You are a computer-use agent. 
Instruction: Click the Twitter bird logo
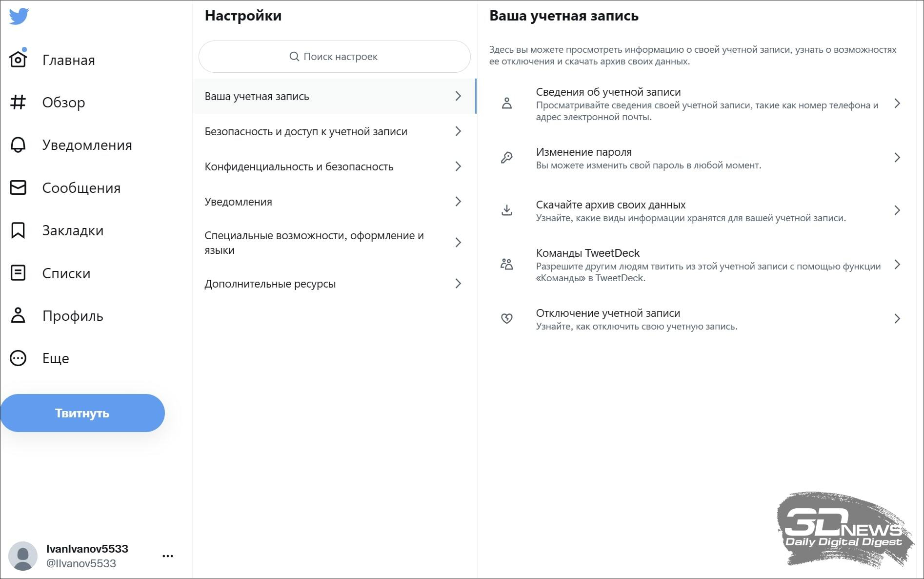click(19, 16)
